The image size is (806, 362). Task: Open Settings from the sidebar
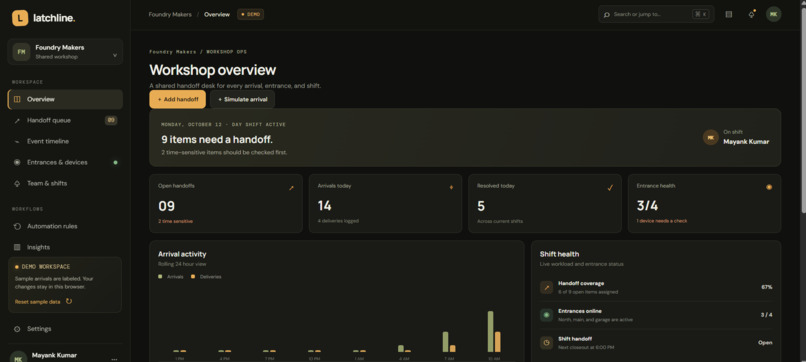coord(65,329)
